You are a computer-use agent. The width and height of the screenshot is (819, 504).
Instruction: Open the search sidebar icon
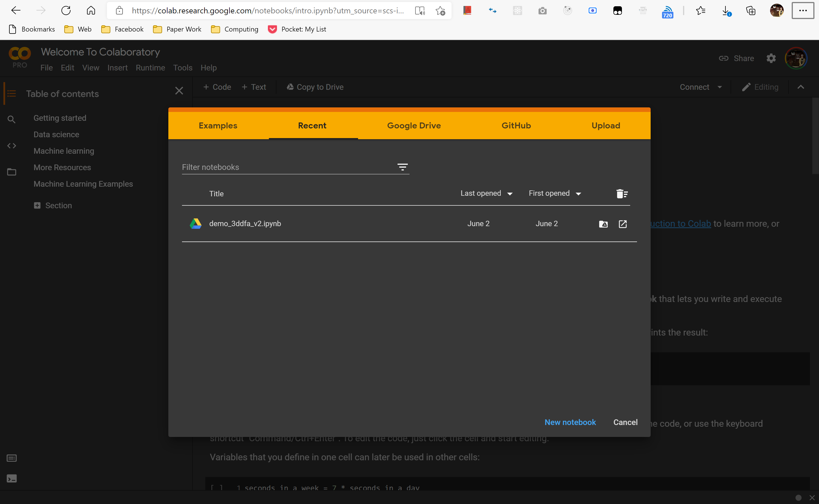coord(11,119)
